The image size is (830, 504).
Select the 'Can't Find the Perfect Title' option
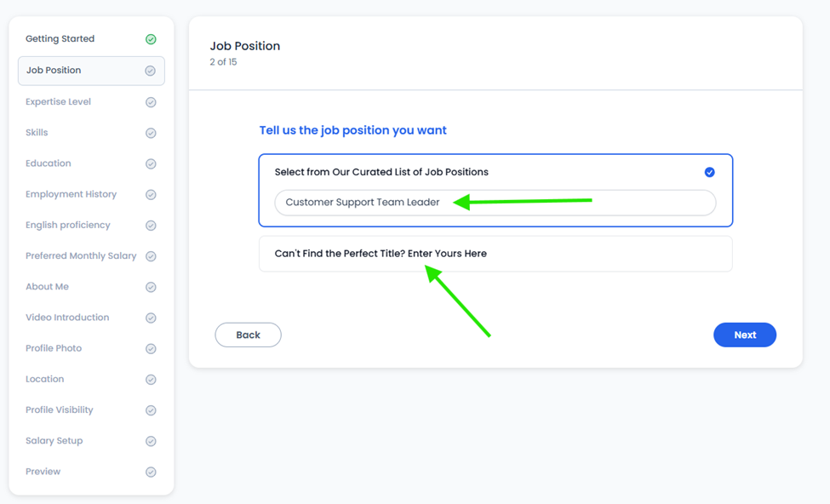(495, 254)
